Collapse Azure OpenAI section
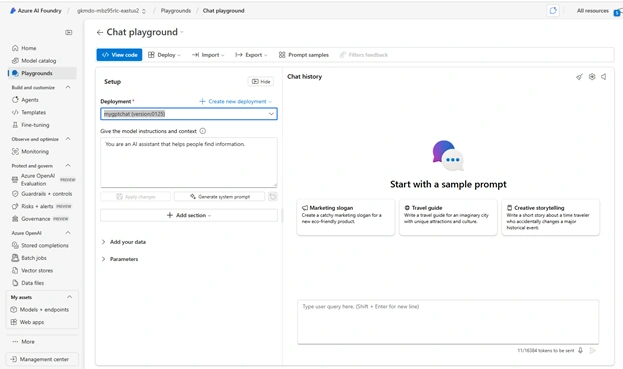 coord(68,233)
